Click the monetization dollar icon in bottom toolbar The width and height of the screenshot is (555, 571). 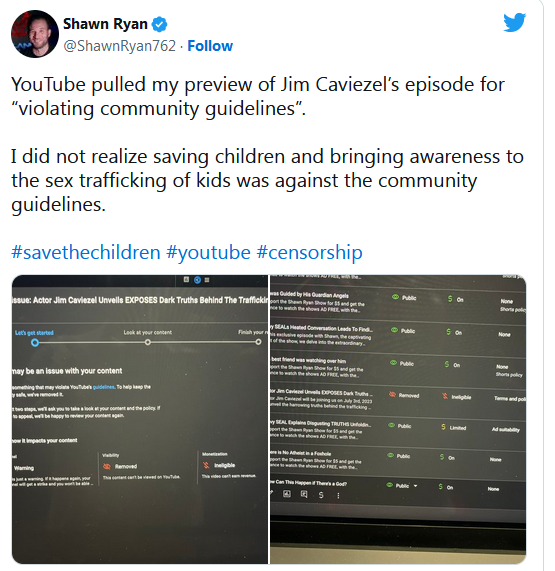[x=321, y=495]
